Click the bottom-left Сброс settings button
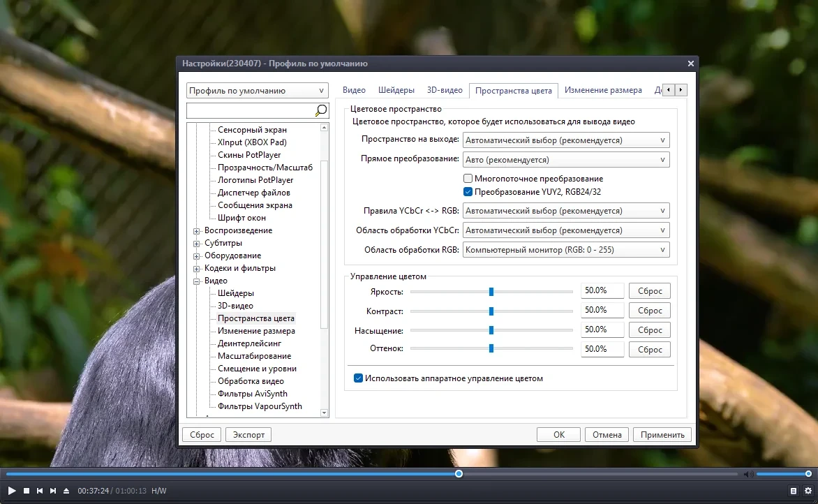 (202, 435)
